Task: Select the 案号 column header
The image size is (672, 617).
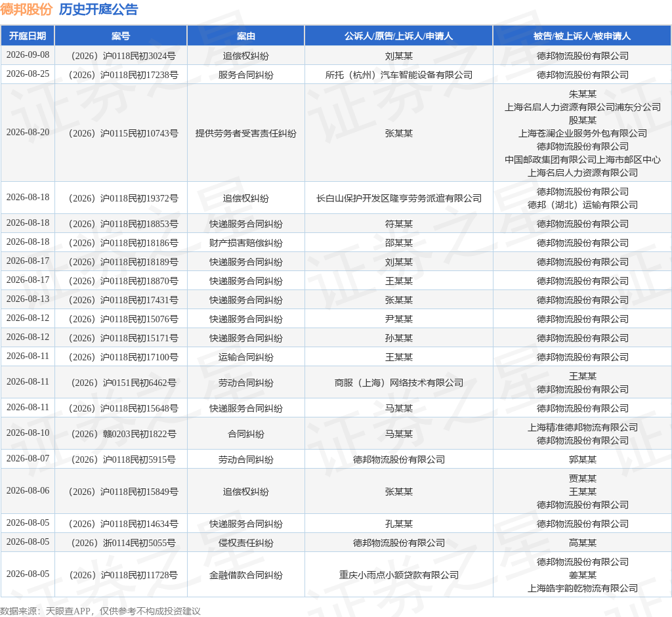Action: pyautogui.click(x=121, y=36)
